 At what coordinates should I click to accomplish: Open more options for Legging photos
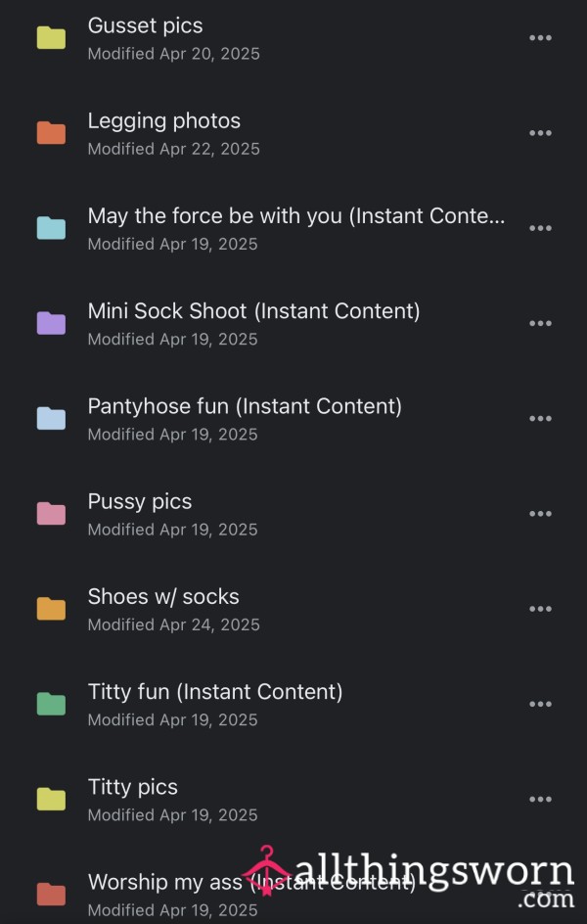tap(540, 133)
